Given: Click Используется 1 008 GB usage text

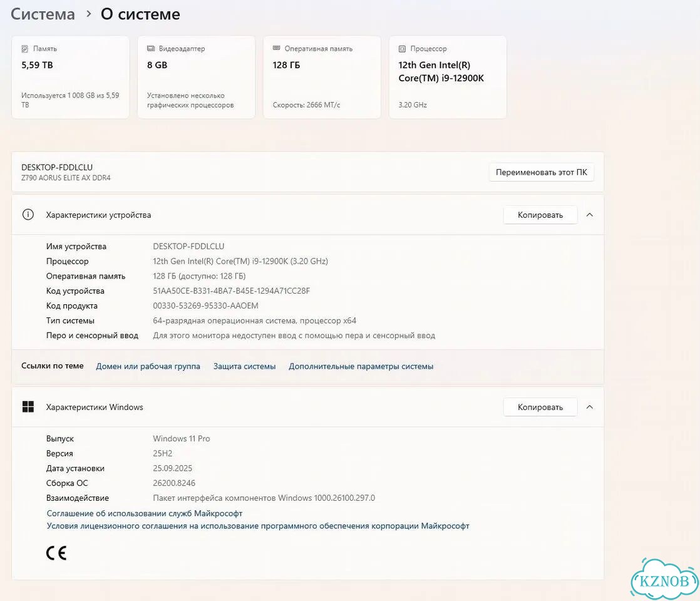Looking at the screenshot, I should [70, 100].
